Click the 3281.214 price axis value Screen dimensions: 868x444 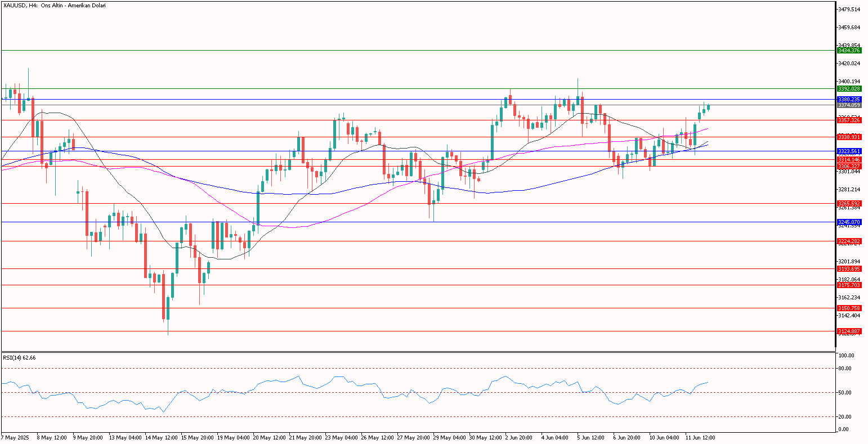849,189
